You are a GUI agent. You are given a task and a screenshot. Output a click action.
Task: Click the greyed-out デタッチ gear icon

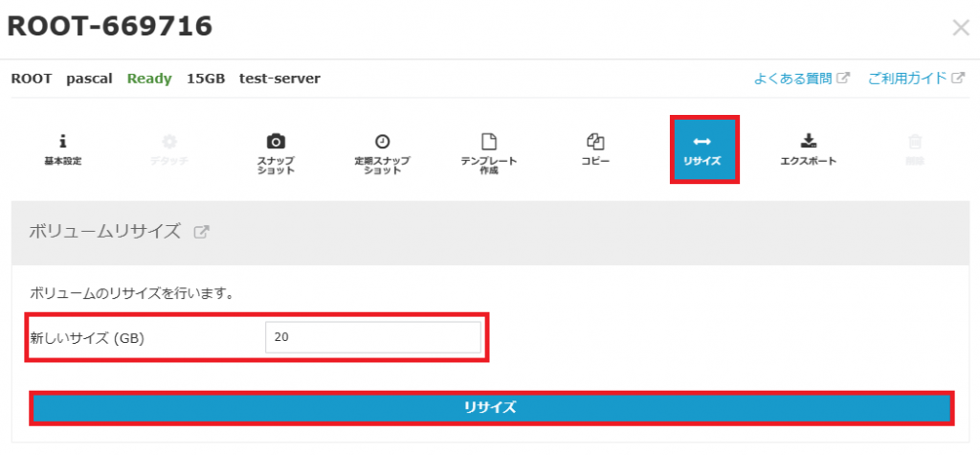[x=168, y=142]
